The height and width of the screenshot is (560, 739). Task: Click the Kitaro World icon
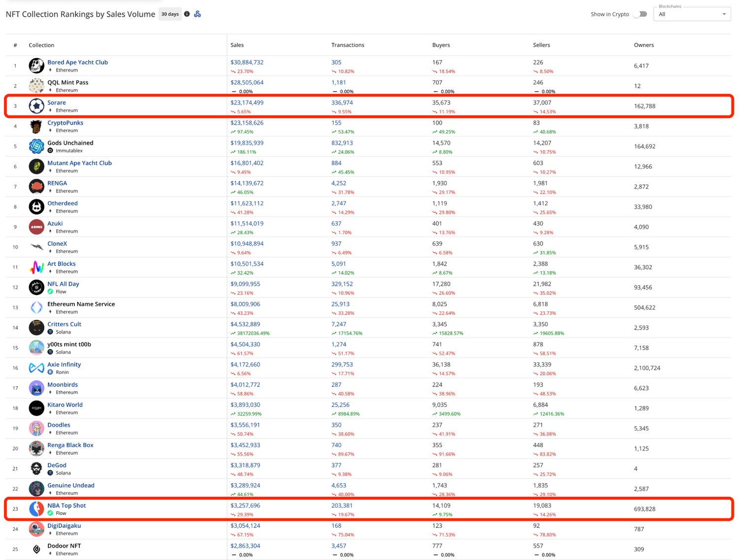(36, 408)
